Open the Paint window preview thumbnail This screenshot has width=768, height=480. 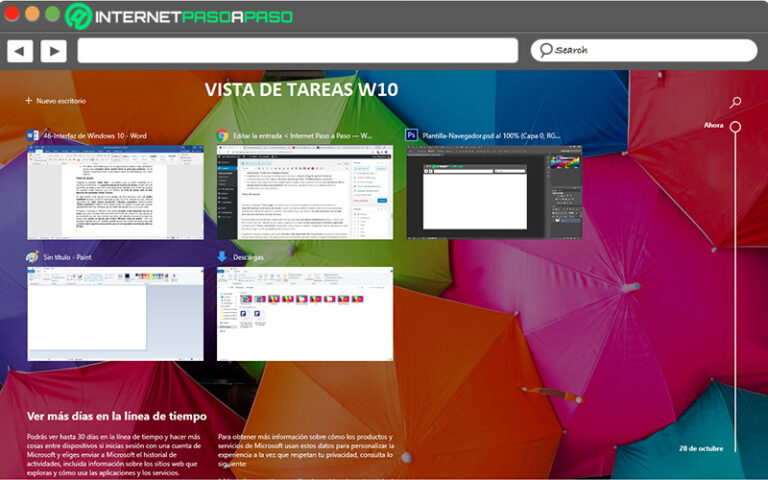point(115,314)
